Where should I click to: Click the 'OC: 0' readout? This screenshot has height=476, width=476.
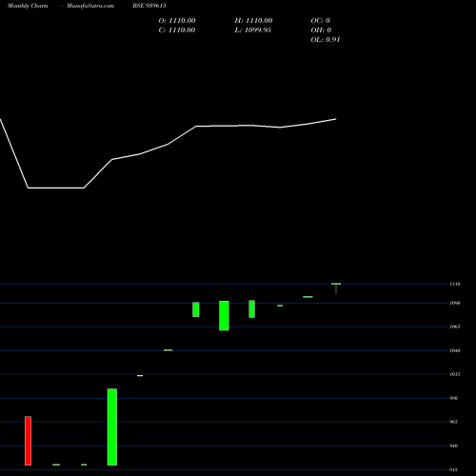click(321, 21)
